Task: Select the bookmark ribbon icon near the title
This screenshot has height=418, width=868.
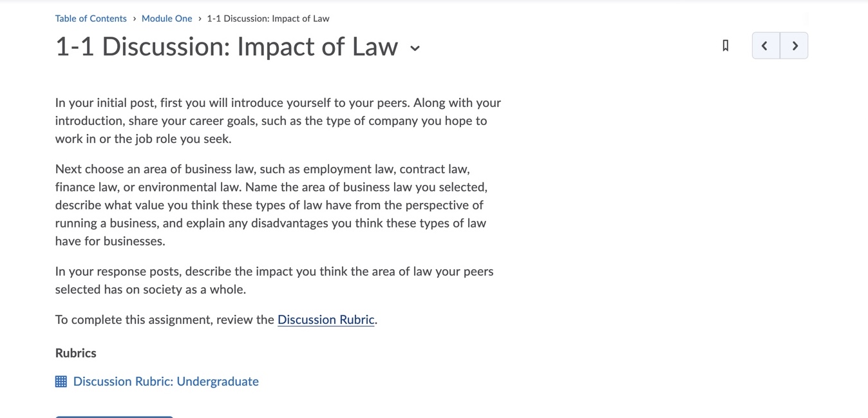Action: pos(725,45)
